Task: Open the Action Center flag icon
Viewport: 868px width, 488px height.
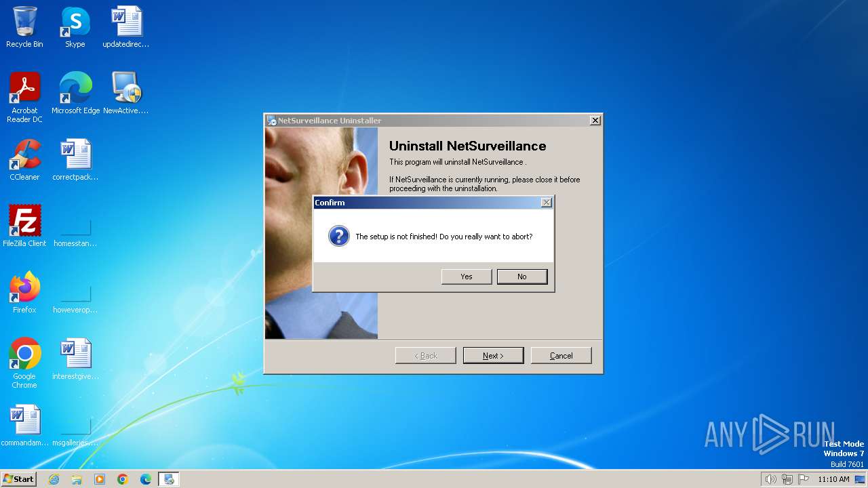Action: coord(804,479)
